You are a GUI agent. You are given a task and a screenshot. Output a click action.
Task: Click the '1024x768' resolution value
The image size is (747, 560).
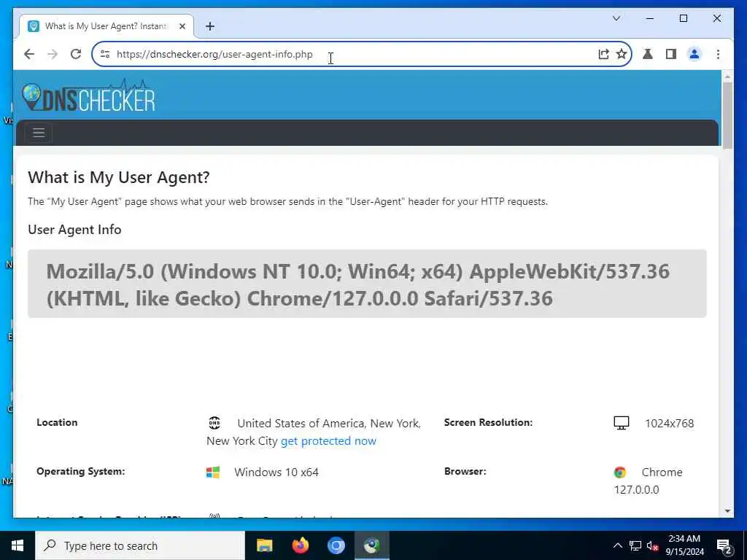(x=670, y=424)
